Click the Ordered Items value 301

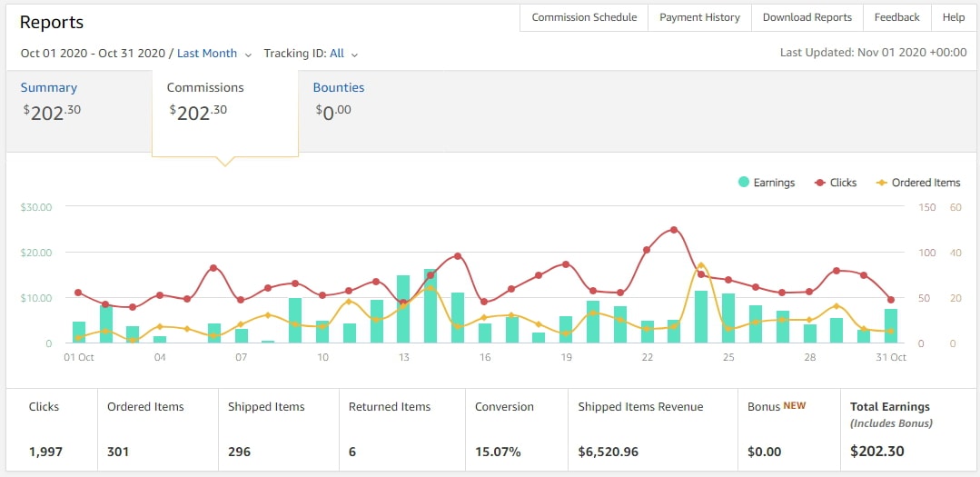[x=118, y=452]
